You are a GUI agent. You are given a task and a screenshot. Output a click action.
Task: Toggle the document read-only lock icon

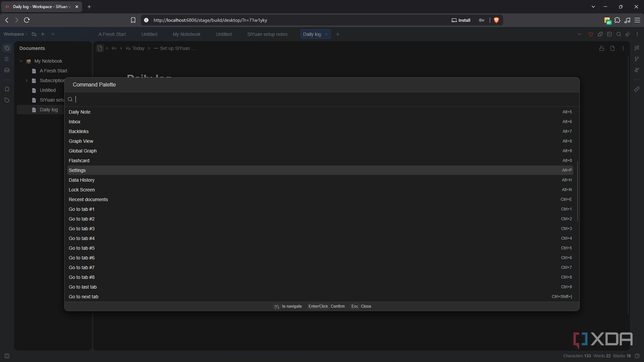pyautogui.click(x=602, y=48)
